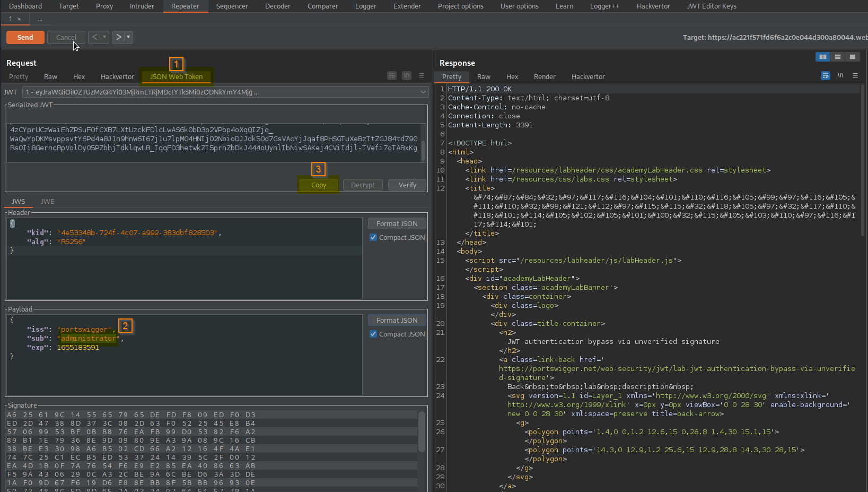Click the orange Send button
Screen dimensions: 868x492
[x=25, y=37]
